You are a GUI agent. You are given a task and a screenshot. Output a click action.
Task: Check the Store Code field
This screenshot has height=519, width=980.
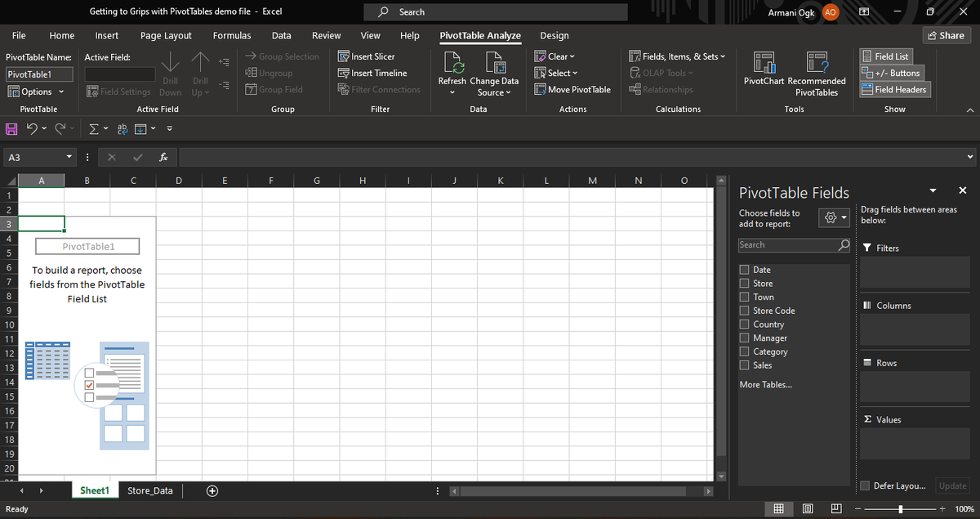[x=744, y=311]
